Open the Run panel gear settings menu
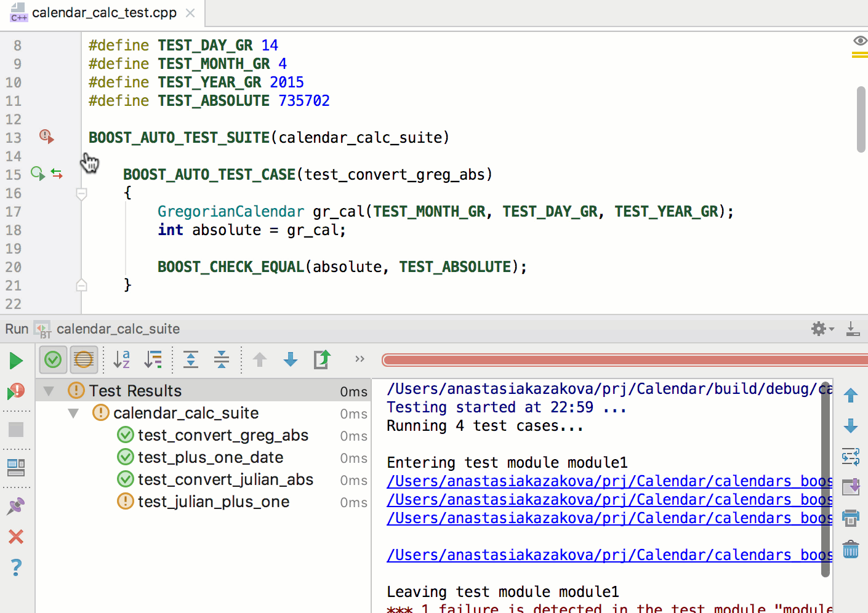 [x=822, y=329]
